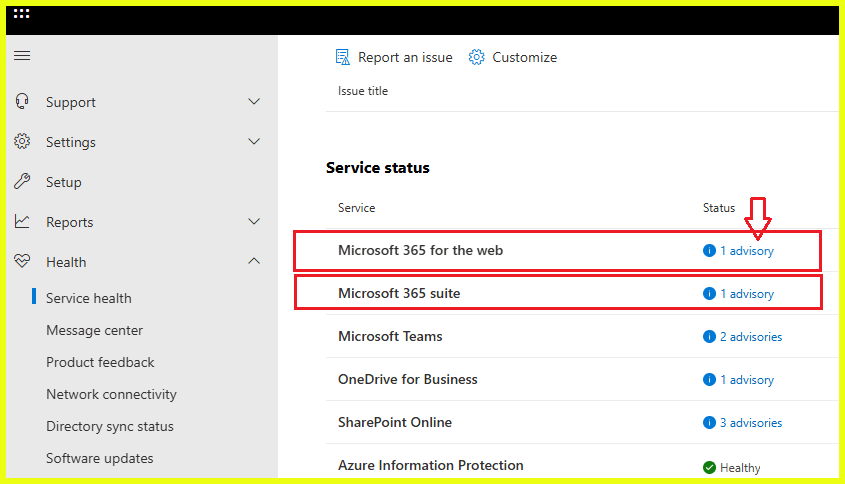Open Software updates page
845x484 pixels.
point(100,458)
